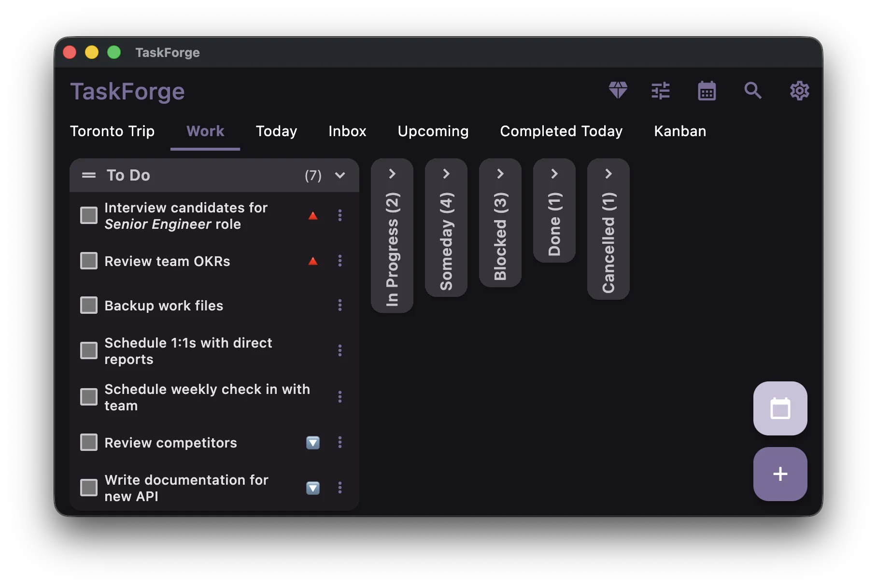Click the Interview candidates task text
The width and height of the screenshot is (877, 588).
186,216
